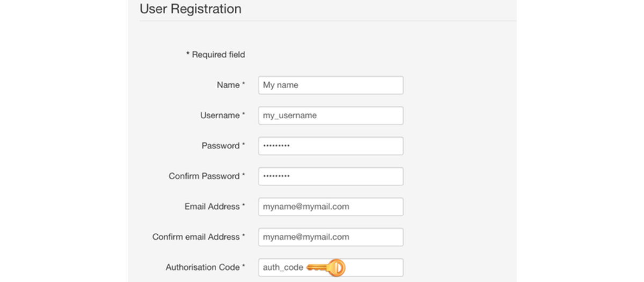The height and width of the screenshot is (282, 644).
Task: Focus the Name input field
Action: [331, 85]
